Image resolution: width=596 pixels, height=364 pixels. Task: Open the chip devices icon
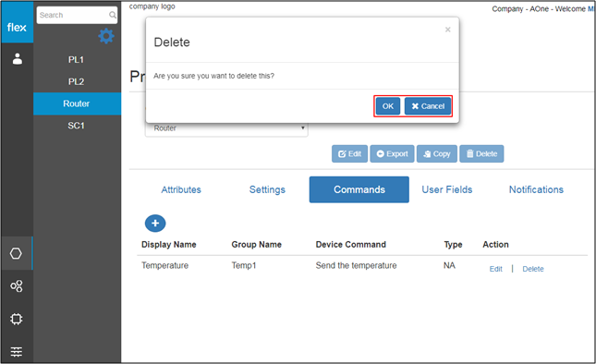pyautogui.click(x=17, y=319)
